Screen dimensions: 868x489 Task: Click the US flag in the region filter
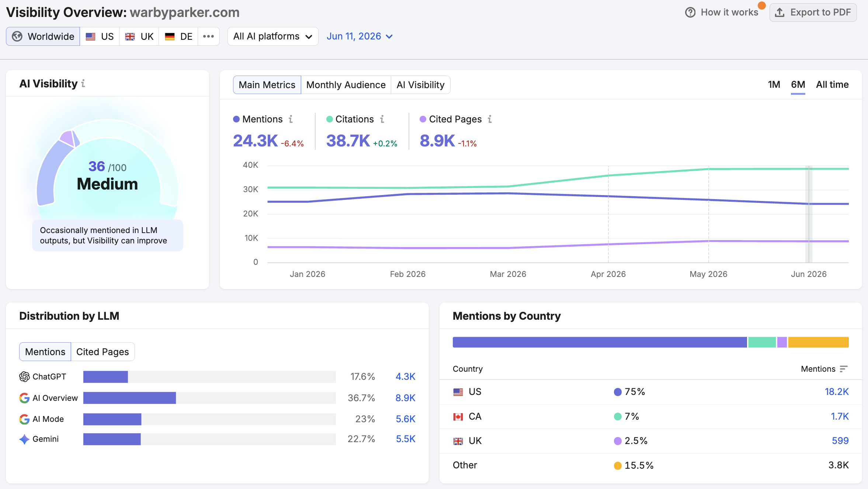point(91,37)
